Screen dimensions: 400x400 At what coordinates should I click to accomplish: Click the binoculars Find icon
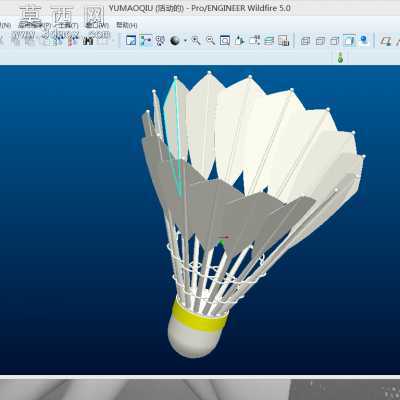[88, 41]
